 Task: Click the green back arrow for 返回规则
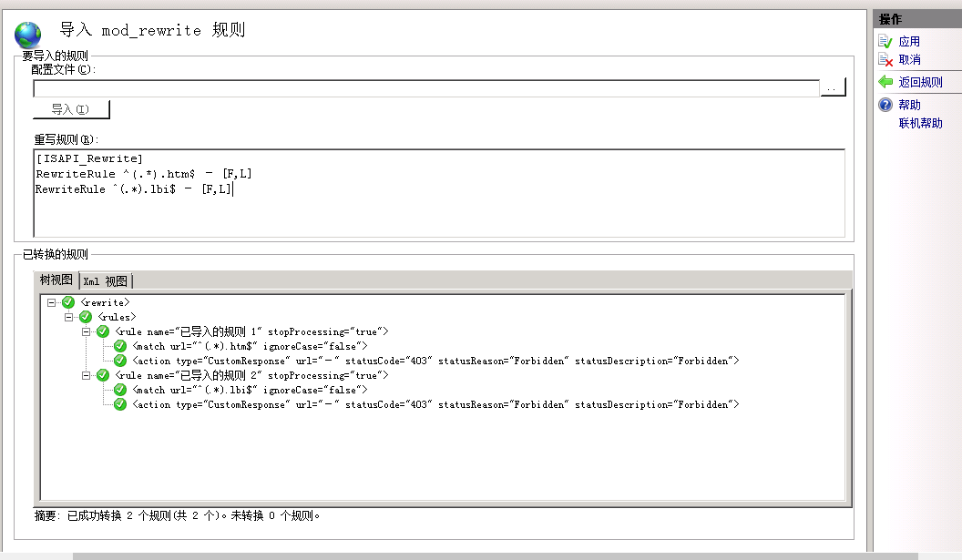(885, 82)
